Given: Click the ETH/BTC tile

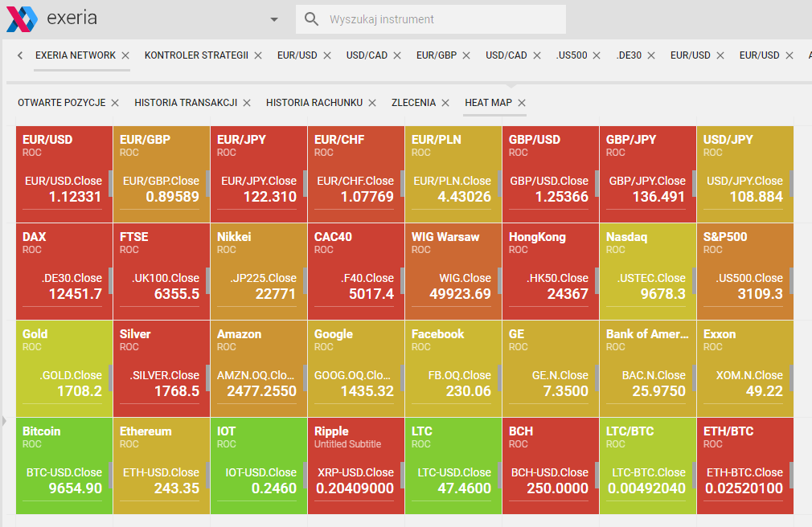Looking at the screenshot, I should 745,467.
